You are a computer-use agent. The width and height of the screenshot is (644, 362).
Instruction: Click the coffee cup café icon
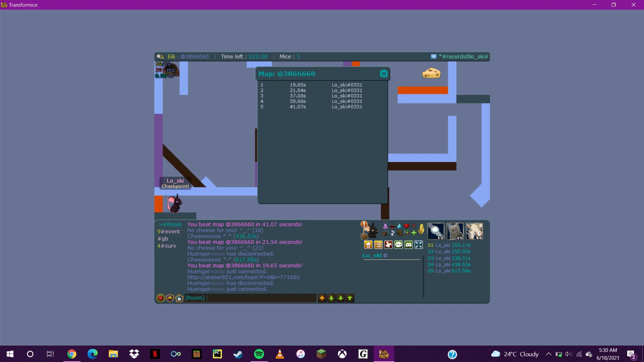[179, 298]
